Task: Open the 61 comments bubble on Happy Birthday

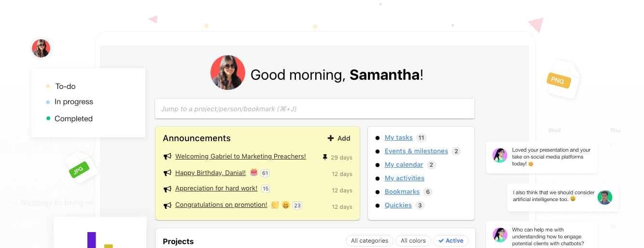Action: (265, 173)
